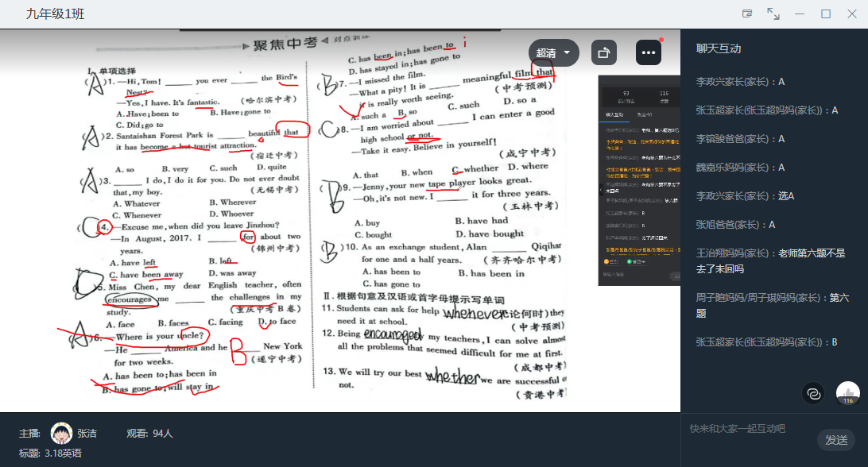Toggle fullscreen with the diagonal arrows icon
Screen dimensions: 868x467
tap(773, 14)
